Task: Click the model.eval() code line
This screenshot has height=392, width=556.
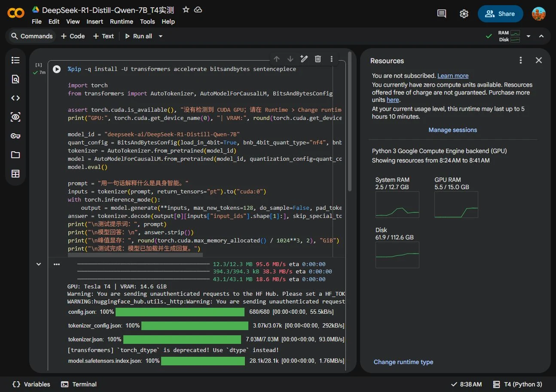Action: pyautogui.click(x=88, y=167)
